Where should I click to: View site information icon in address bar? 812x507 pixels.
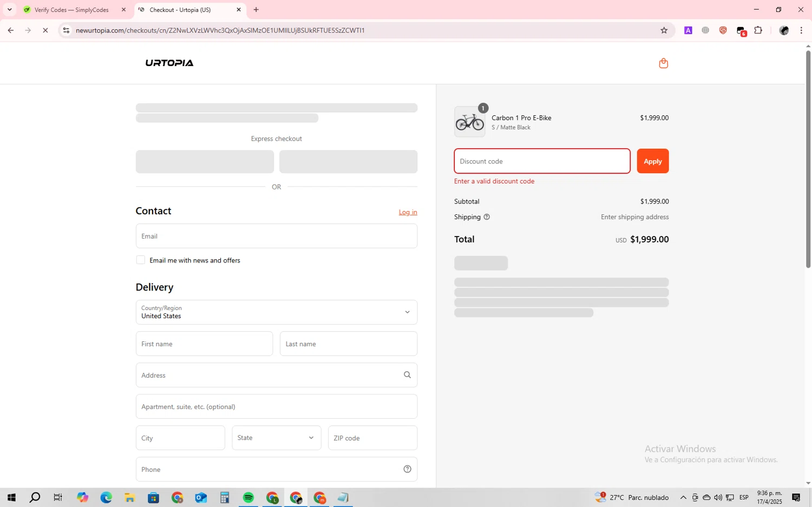(66, 30)
